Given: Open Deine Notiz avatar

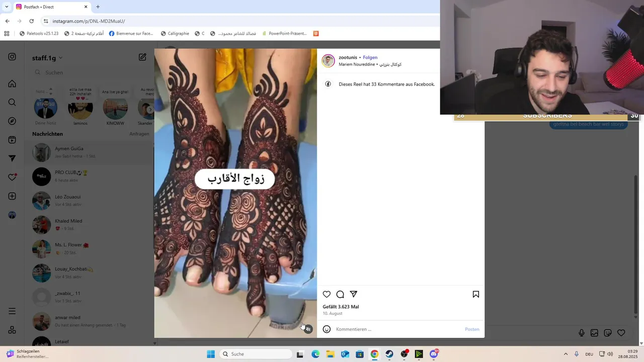Looking at the screenshot, I should point(45,108).
